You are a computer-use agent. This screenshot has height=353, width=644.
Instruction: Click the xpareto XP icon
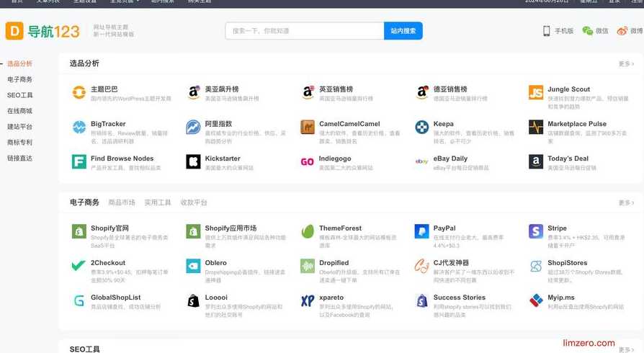pyautogui.click(x=307, y=300)
